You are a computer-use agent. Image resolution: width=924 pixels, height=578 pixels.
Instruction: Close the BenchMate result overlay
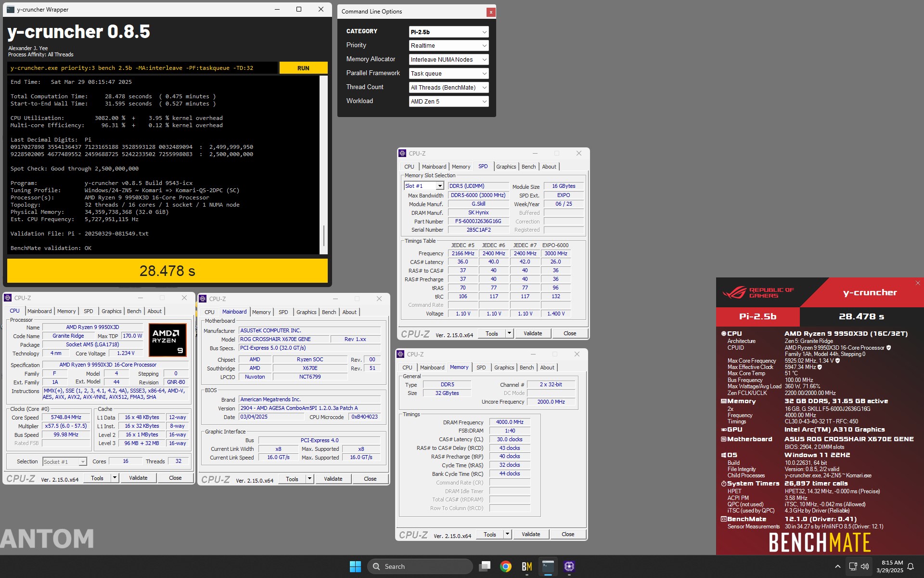[x=918, y=283]
